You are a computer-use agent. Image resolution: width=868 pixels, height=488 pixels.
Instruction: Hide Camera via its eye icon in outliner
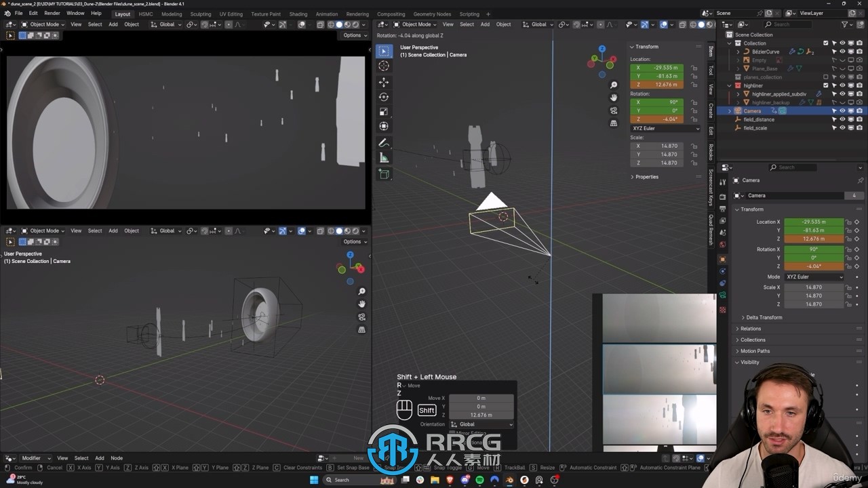(842, 110)
